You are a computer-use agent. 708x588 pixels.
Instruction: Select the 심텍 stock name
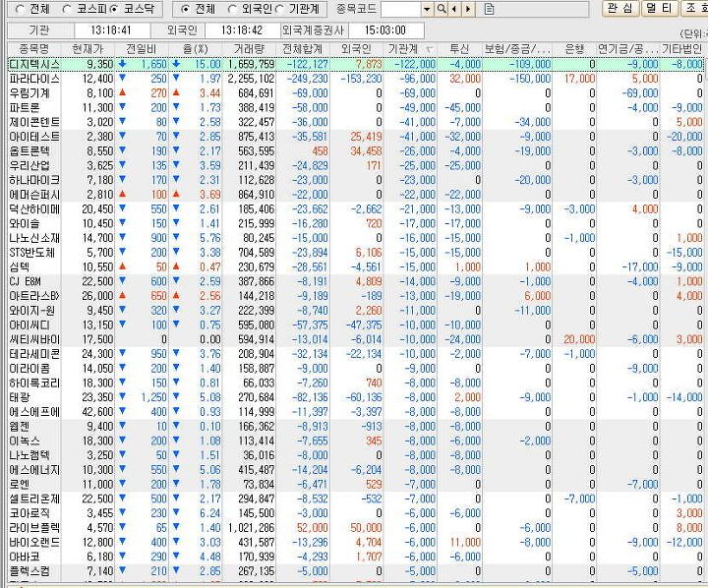click(x=19, y=266)
